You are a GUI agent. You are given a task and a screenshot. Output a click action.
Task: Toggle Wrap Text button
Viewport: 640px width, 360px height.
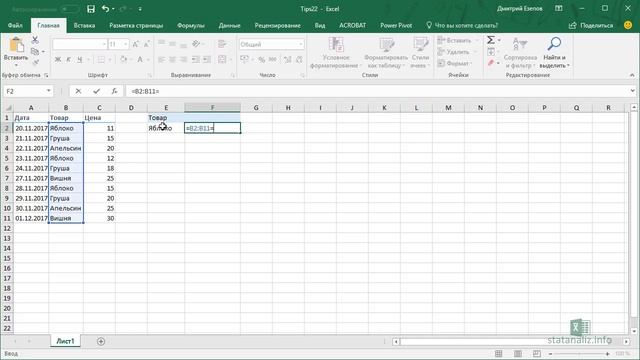click(x=222, y=44)
